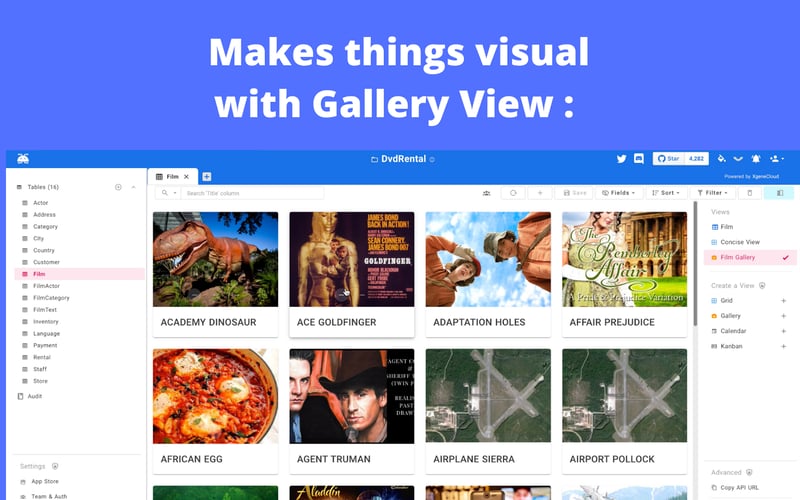Image resolution: width=800 pixels, height=500 pixels.
Task: Open the Sort dropdown
Action: coord(666,193)
